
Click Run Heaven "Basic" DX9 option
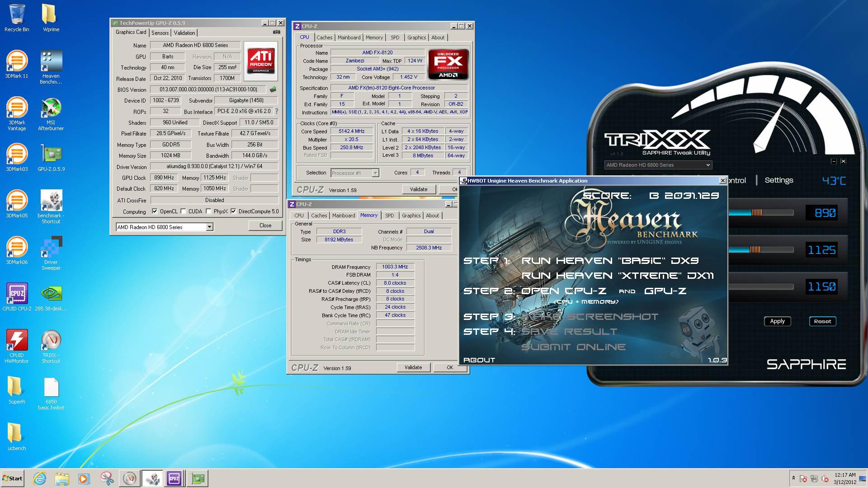[610, 261]
